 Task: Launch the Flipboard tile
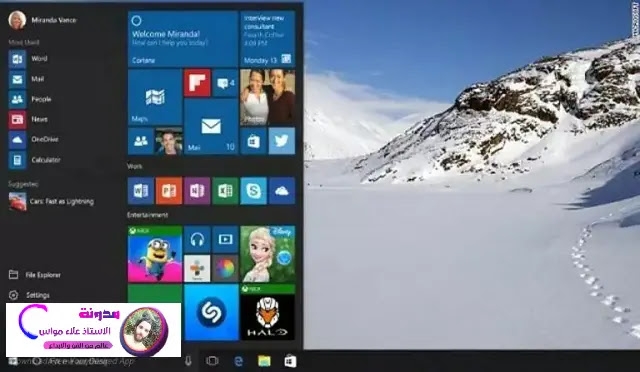197,83
